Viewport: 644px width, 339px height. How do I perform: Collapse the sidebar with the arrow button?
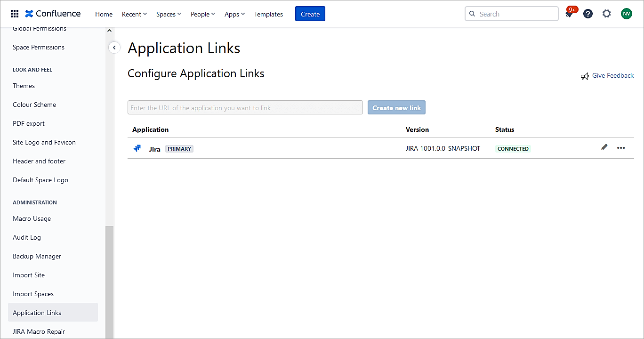114,48
